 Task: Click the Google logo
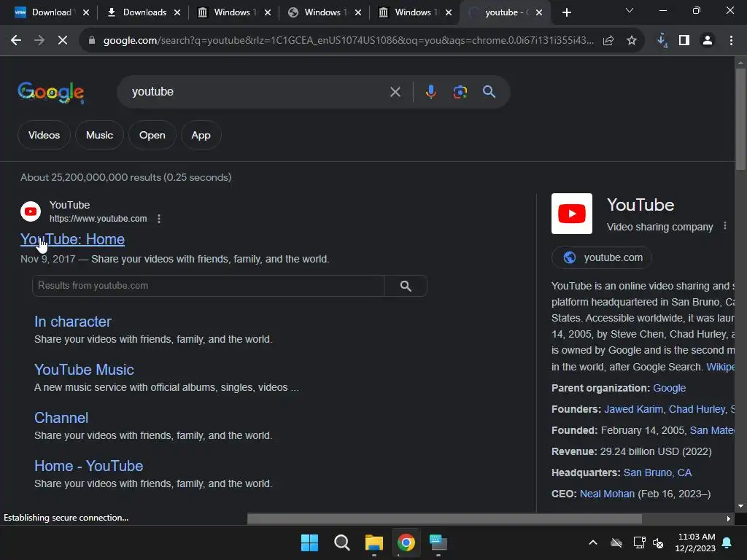click(51, 93)
